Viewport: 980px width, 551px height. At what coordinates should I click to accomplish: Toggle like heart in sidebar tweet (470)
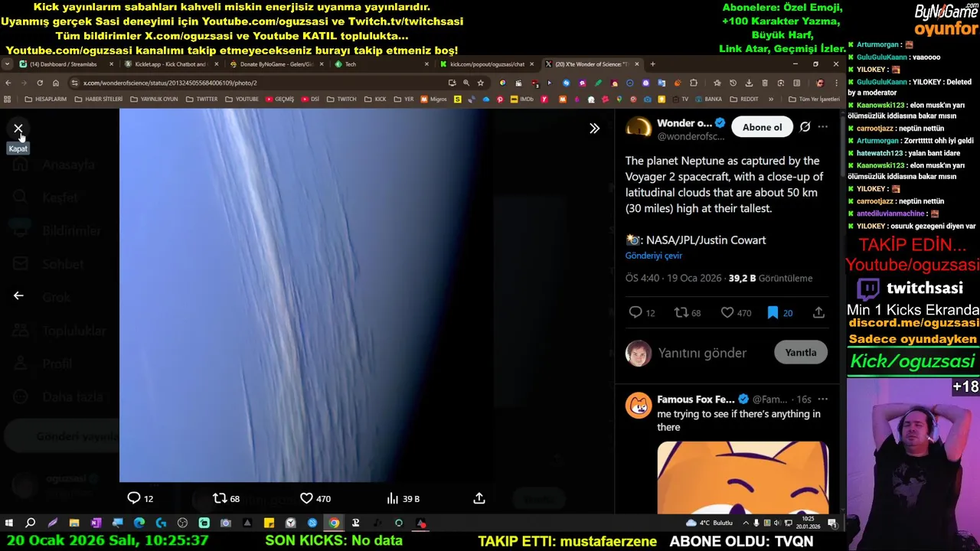click(x=736, y=312)
